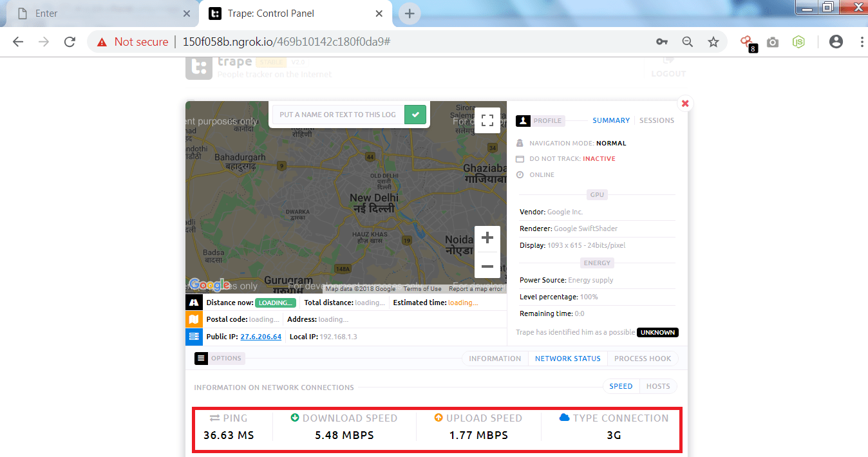Click the Unknown identification badge

point(657,333)
